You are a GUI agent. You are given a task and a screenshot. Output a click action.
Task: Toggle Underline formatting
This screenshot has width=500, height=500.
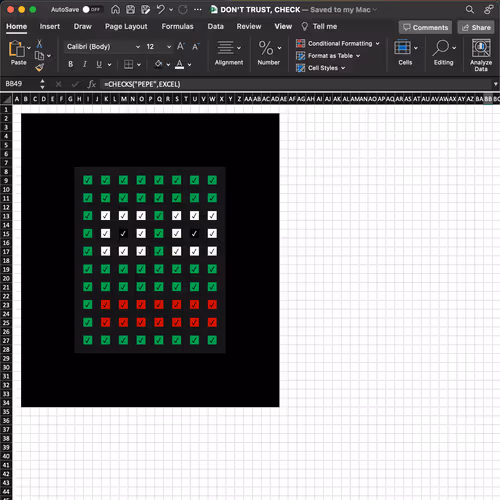[x=99, y=64]
